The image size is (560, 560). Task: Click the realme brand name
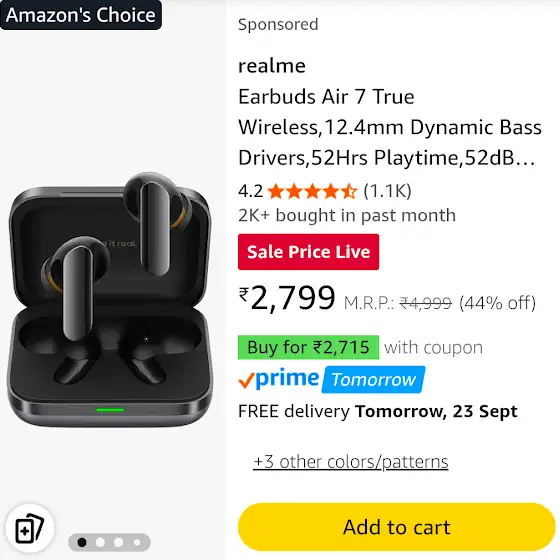272,66
